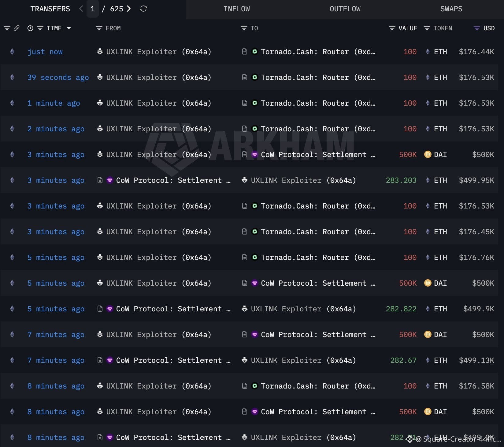This screenshot has height=447, width=504.
Task: Open the USD column filter
Action: tap(476, 28)
